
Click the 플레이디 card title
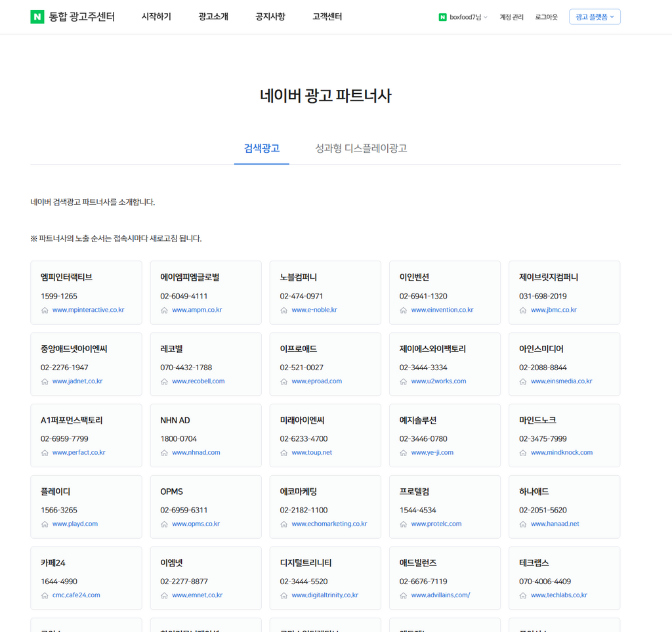click(x=55, y=492)
